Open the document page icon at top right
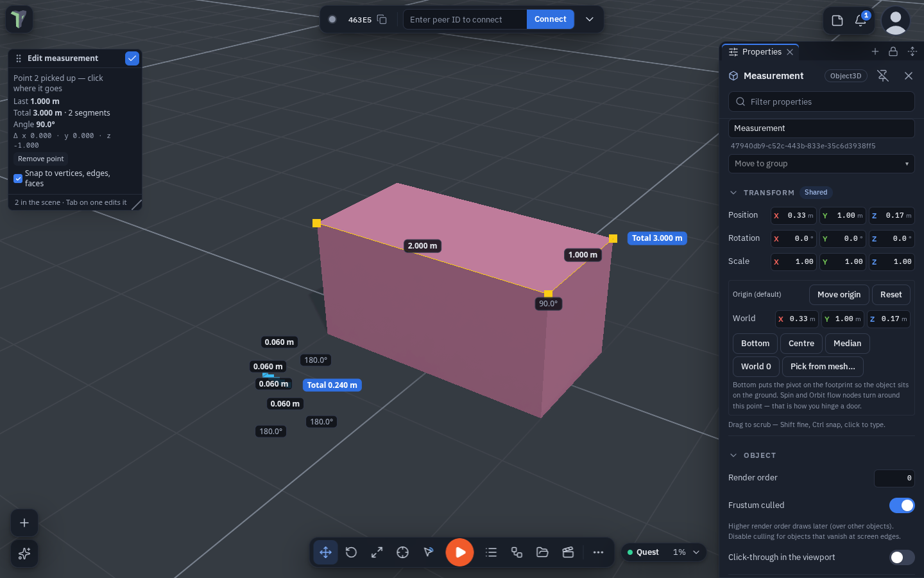Viewport: 924px width, 578px height. pyautogui.click(x=837, y=21)
